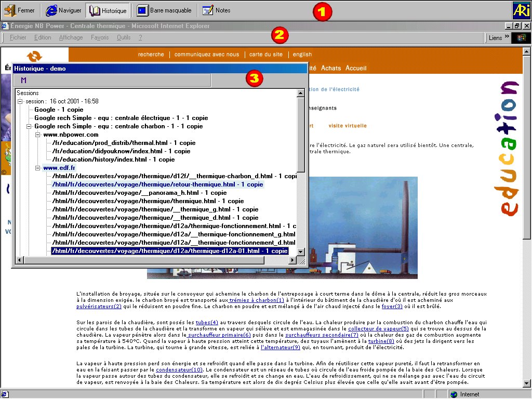This screenshot has height=399, width=532.
Task: Collapse the session 16 oct 2001 node
Action: (x=20, y=101)
